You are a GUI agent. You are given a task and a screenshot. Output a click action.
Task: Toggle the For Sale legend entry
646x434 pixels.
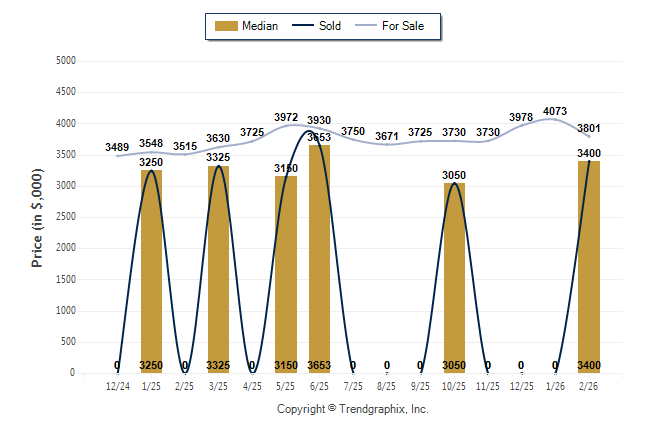[x=403, y=26]
